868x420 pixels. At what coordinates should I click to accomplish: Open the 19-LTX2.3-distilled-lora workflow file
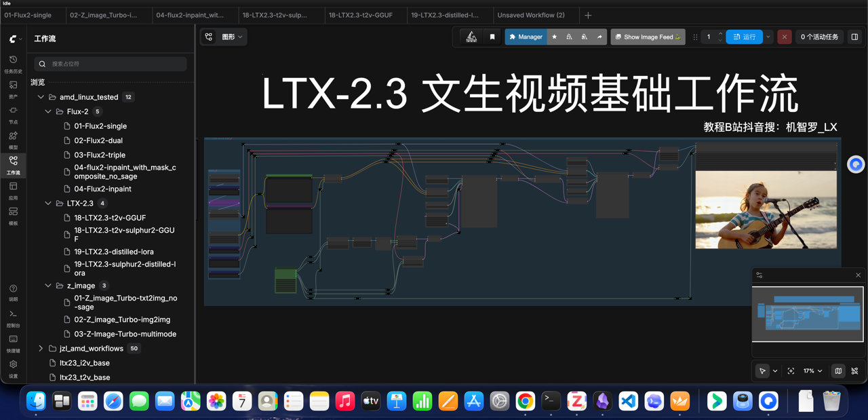pos(114,251)
